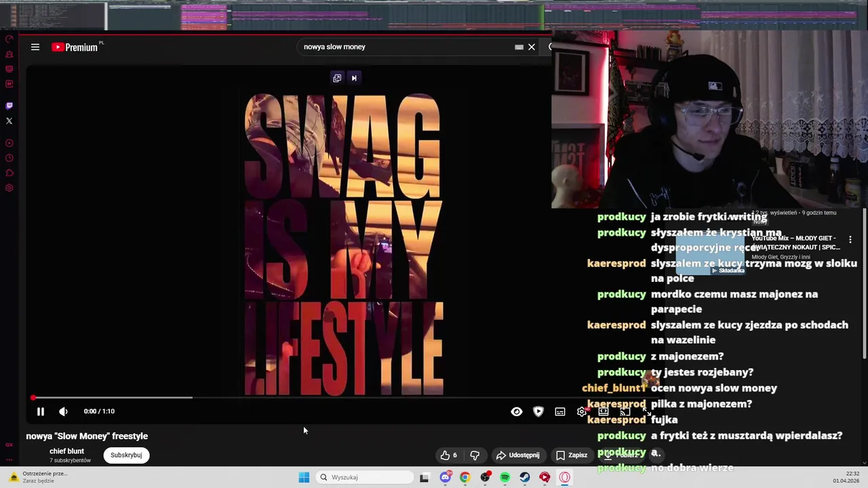Open the chief blunt channel link
This screenshot has width=868, height=488.
coord(66,451)
